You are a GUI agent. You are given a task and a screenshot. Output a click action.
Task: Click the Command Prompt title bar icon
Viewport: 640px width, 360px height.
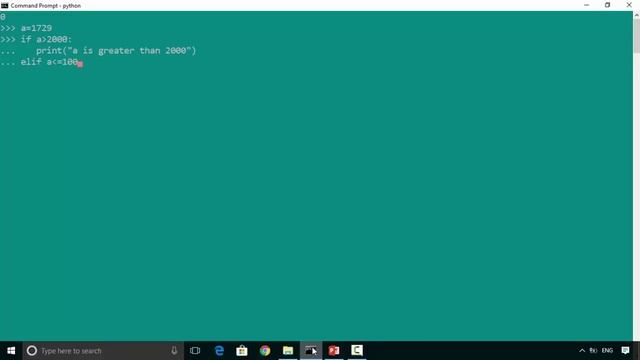tap(4, 5)
